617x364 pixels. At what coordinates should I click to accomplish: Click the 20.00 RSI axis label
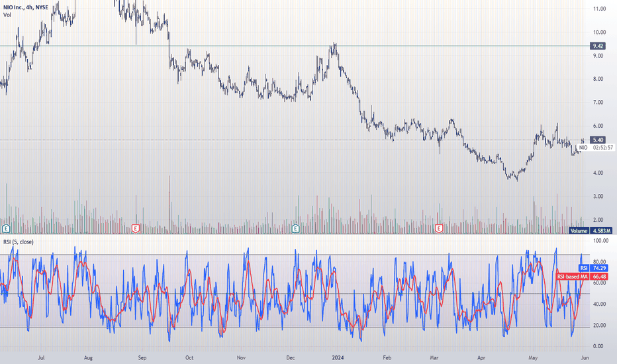599,326
